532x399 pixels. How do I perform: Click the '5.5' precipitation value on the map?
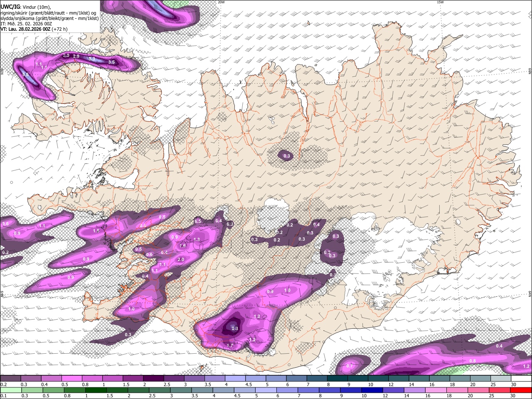point(25,74)
